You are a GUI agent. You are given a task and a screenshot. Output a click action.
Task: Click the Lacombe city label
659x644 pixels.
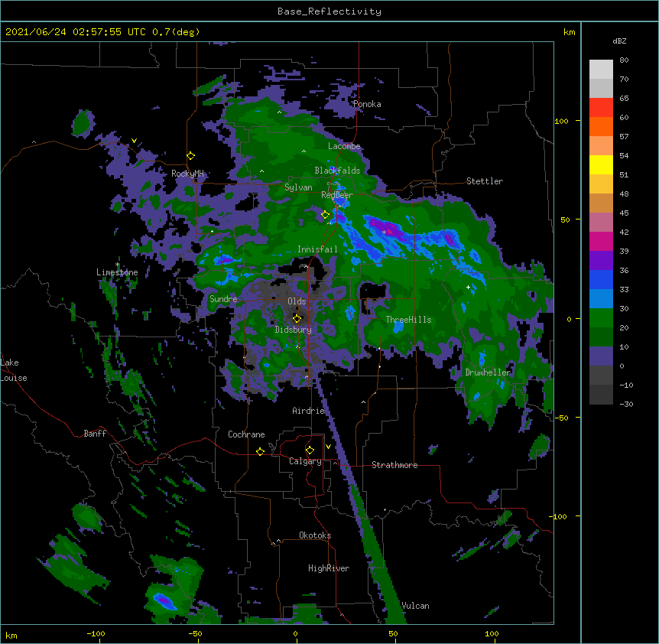344,146
